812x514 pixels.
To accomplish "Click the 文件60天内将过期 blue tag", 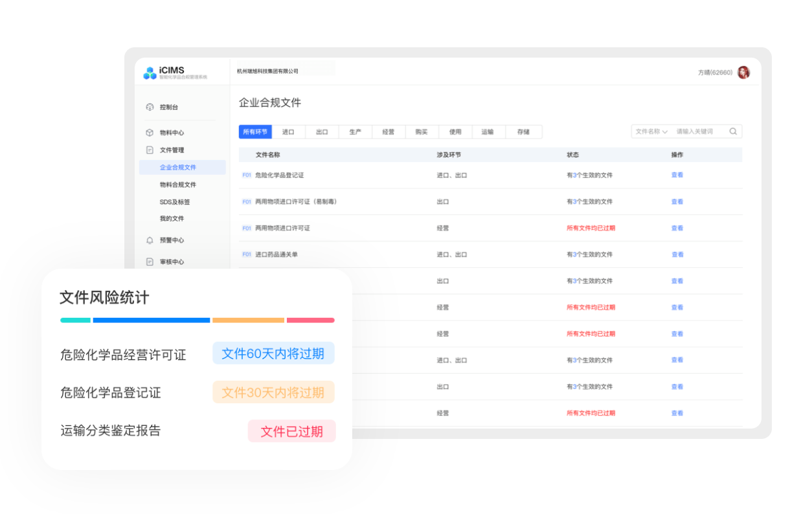I will point(273,354).
